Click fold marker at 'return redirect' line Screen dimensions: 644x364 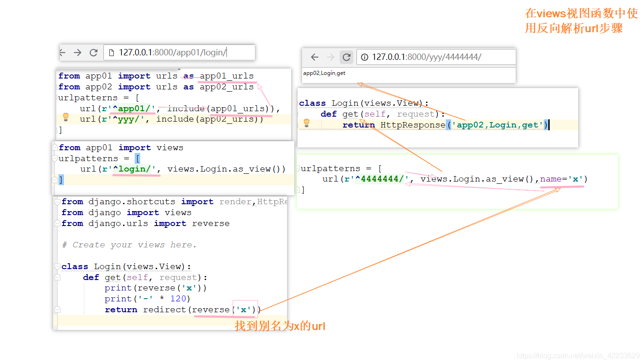57,310
